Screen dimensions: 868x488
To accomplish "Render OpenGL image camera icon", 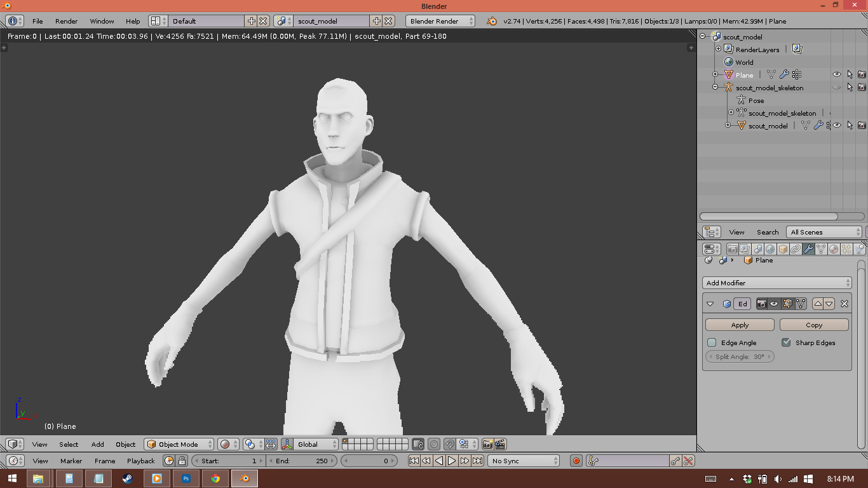I will (x=488, y=444).
